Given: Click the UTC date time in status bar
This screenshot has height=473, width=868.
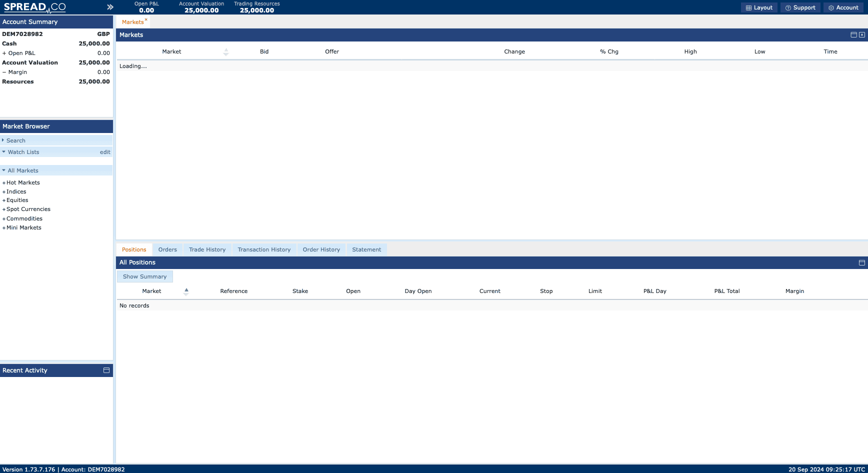Looking at the screenshot, I should click(826, 469).
